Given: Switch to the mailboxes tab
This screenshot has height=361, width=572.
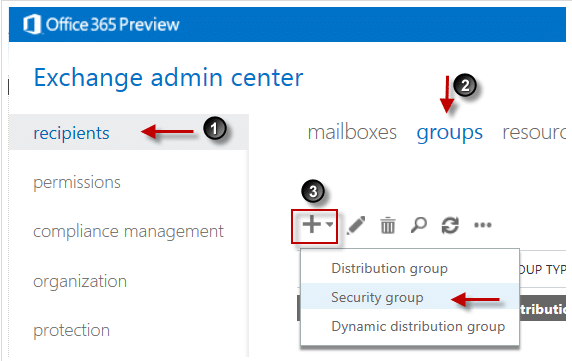Looking at the screenshot, I should pos(352,132).
